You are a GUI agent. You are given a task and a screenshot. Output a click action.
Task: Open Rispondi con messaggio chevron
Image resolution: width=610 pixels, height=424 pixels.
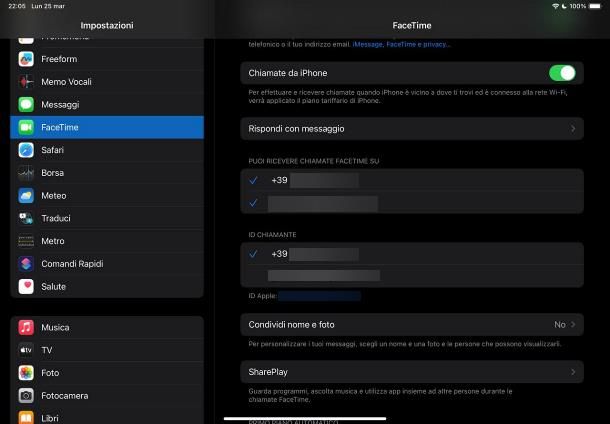click(x=573, y=129)
